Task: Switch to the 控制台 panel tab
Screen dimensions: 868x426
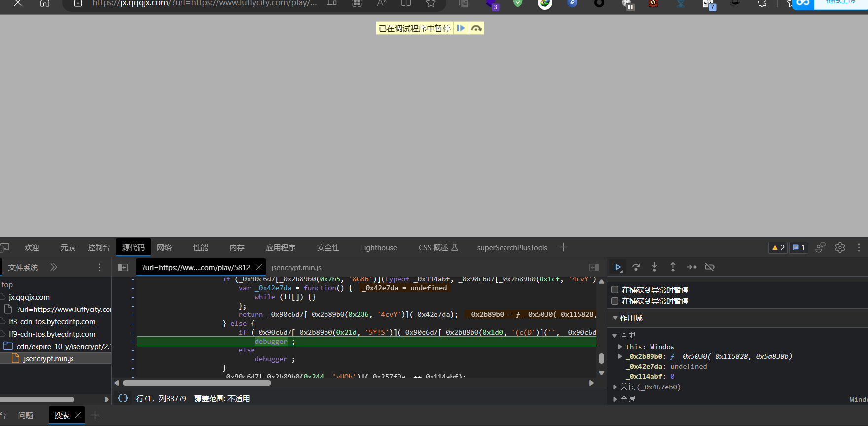Action: pyautogui.click(x=99, y=248)
